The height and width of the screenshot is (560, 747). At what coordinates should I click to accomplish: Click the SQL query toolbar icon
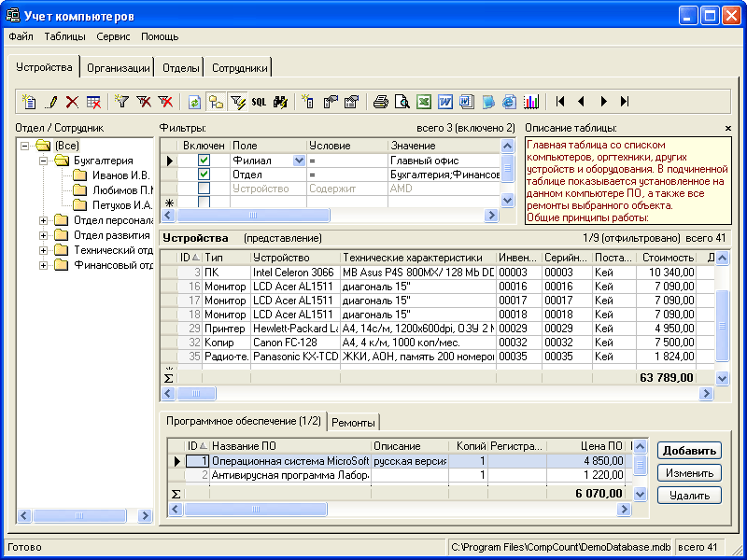pos(259,102)
